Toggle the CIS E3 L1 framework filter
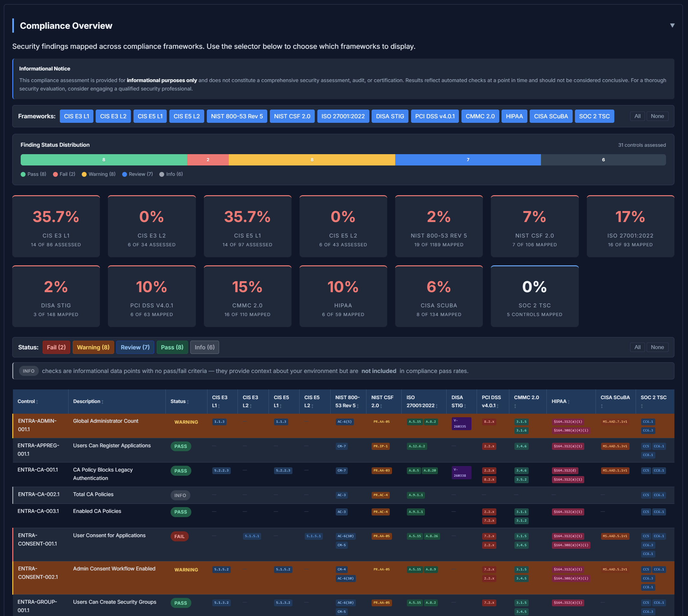 (76, 116)
